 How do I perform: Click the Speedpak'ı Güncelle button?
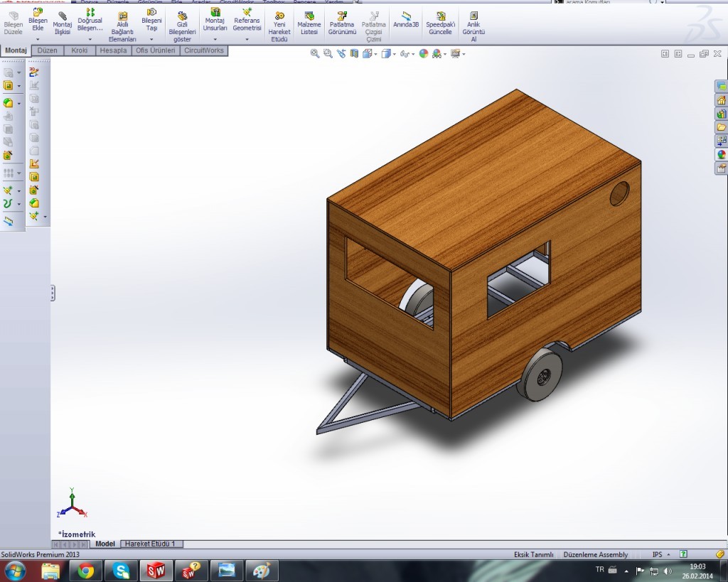(439, 23)
